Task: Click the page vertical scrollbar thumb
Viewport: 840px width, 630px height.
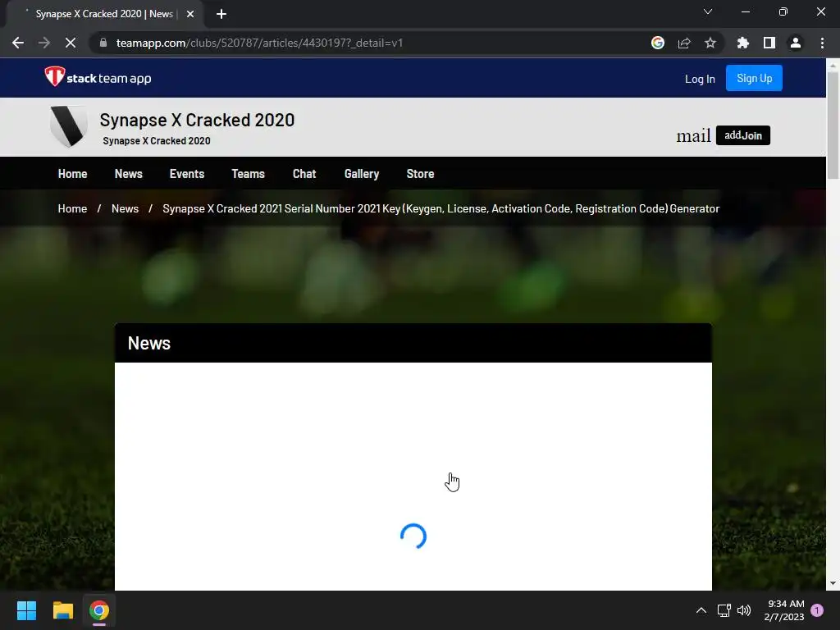Action: tap(833, 126)
